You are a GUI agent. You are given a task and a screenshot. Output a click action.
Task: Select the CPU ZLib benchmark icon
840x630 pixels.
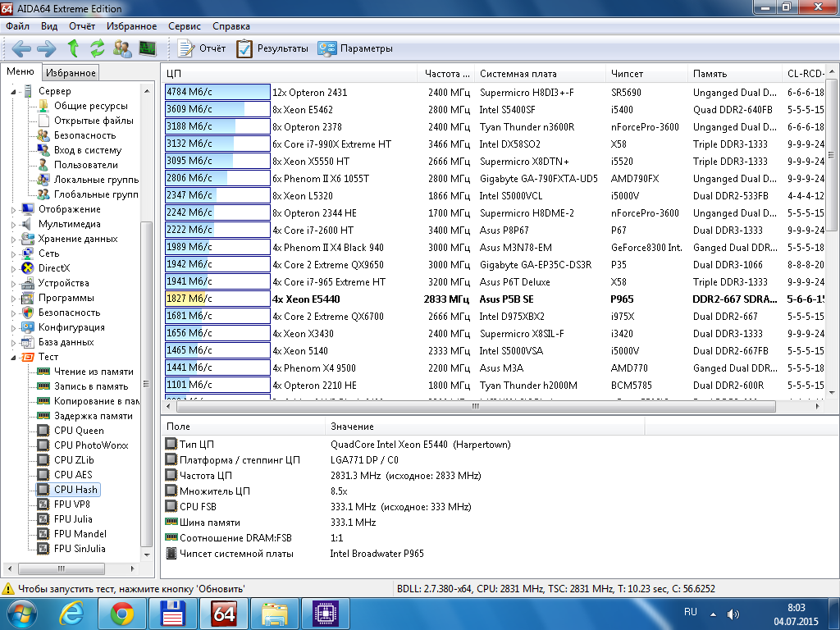coord(43,459)
